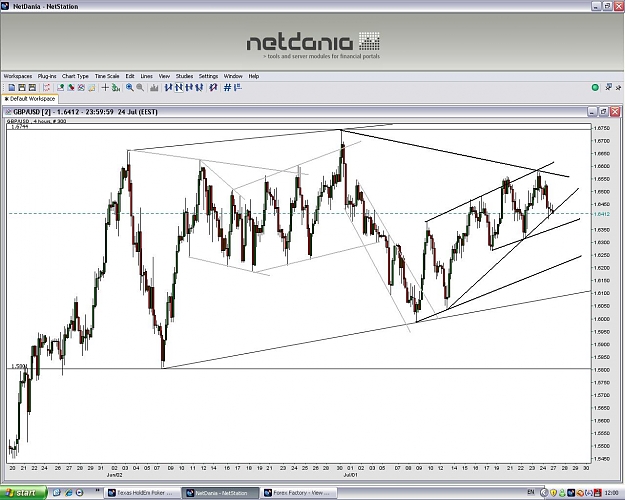Click the detach icon beside green indicator
This screenshot has height=500, width=625.
[x=608, y=87]
